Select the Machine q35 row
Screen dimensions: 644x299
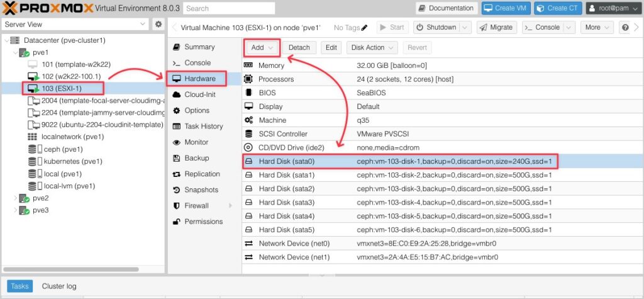pyautogui.click(x=443, y=120)
